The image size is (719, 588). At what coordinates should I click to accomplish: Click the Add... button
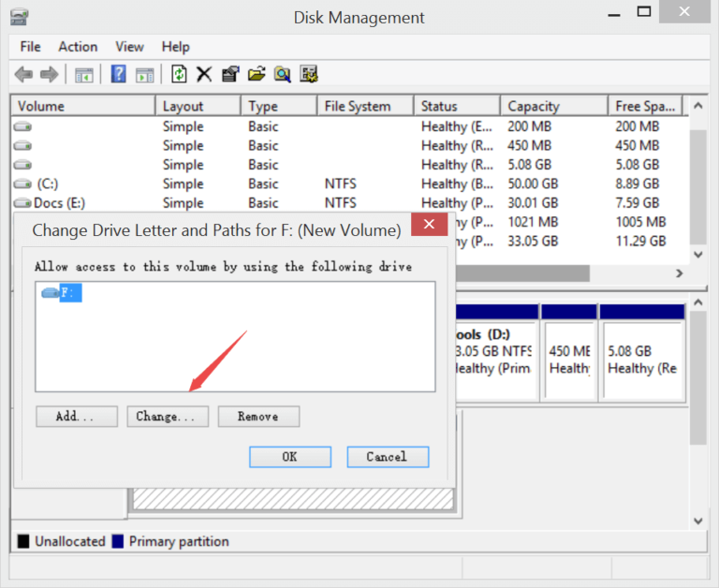(76, 417)
